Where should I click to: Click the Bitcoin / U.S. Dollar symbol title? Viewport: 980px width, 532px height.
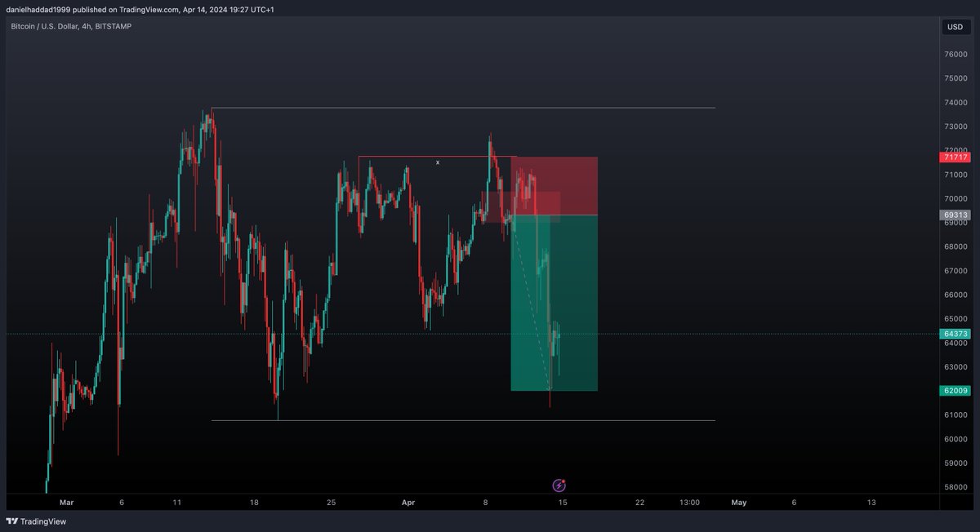(x=71, y=26)
